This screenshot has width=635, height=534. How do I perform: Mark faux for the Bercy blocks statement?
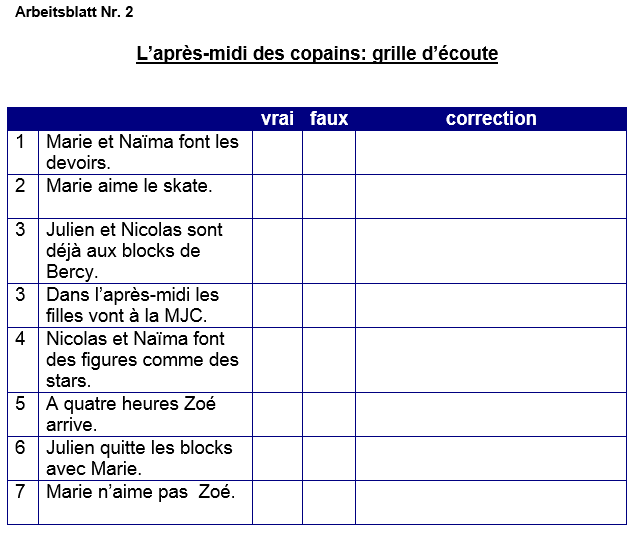(x=329, y=250)
